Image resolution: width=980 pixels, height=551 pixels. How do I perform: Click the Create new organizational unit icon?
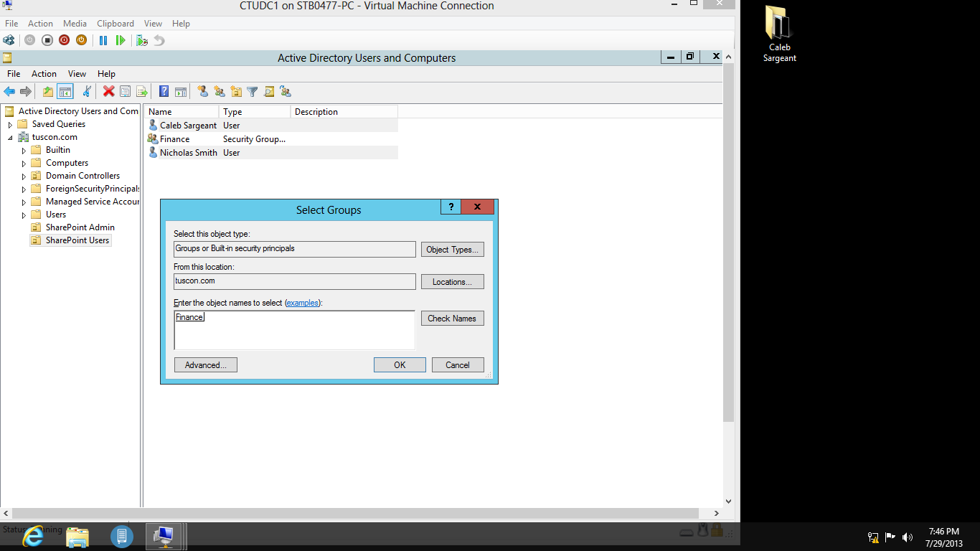click(236, 91)
